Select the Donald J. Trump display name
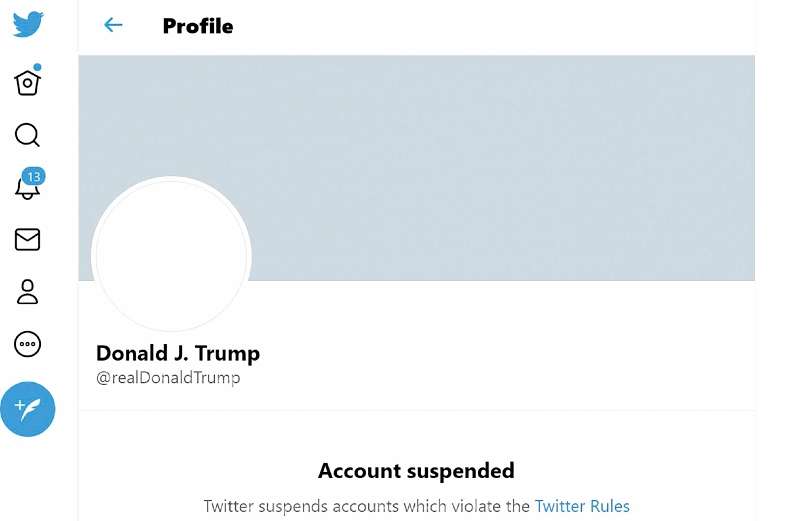The image size is (800, 521). pyautogui.click(x=178, y=354)
